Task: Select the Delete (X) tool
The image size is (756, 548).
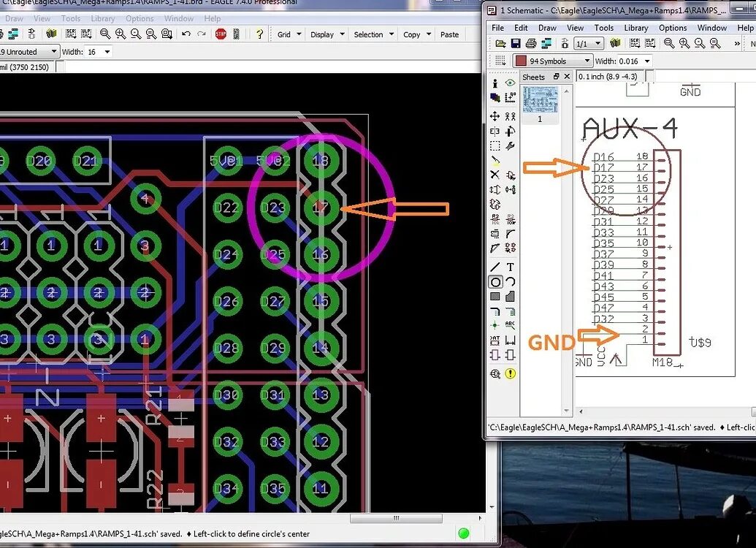Action: pyautogui.click(x=495, y=175)
